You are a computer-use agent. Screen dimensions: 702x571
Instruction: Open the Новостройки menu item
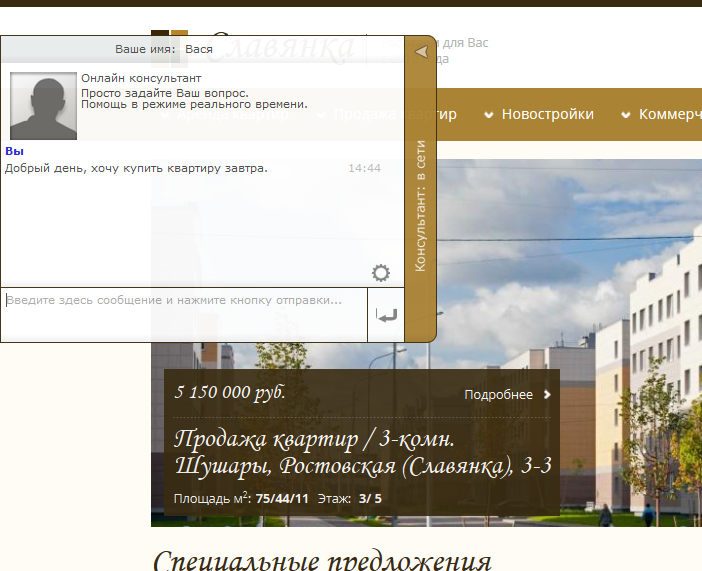click(x=548, y=114)
